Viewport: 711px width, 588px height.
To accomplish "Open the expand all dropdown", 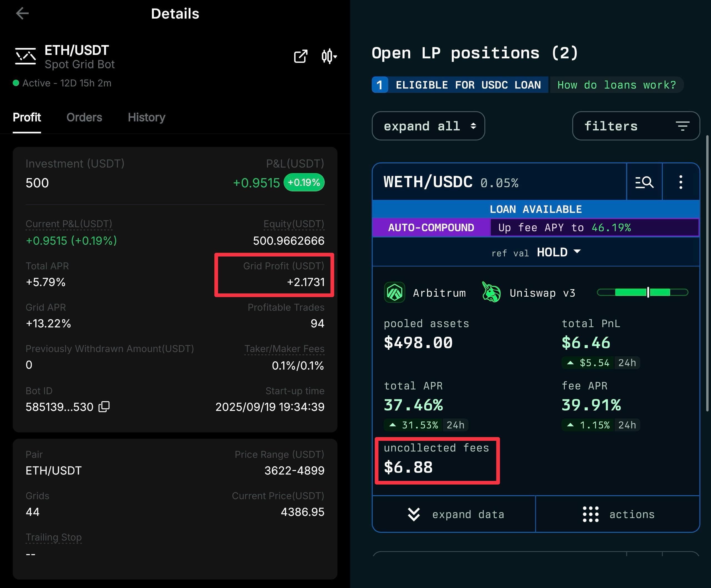I will (428, 126).
